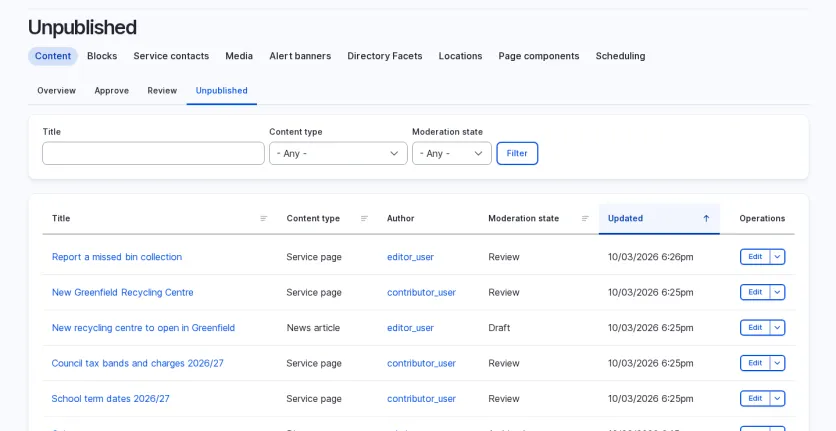Sort table by Content type header
This screenshot has height=431, width=836.
click(313, 219)
